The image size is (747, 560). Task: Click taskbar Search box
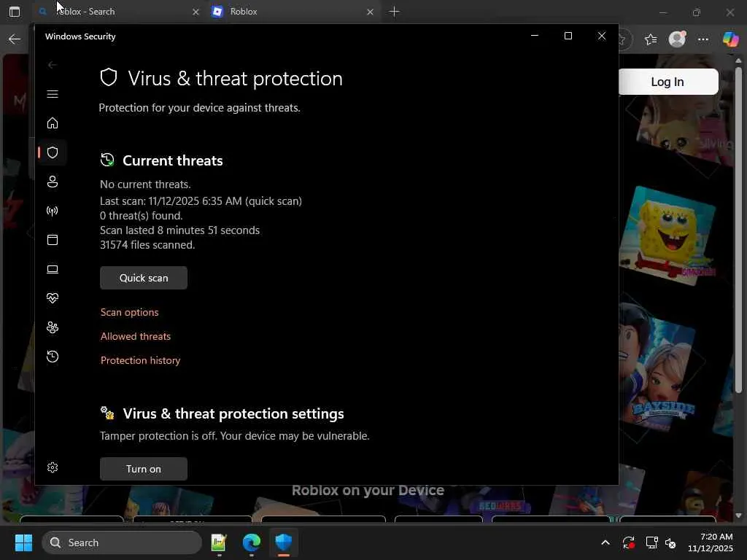click(x=122, y=542)
